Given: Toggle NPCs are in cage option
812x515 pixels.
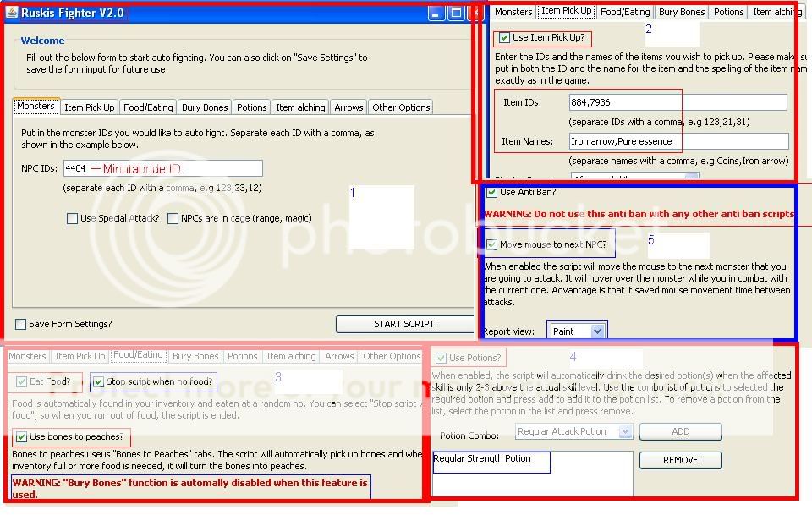Looking at the screenshot, I should click(x=173, y=219).
